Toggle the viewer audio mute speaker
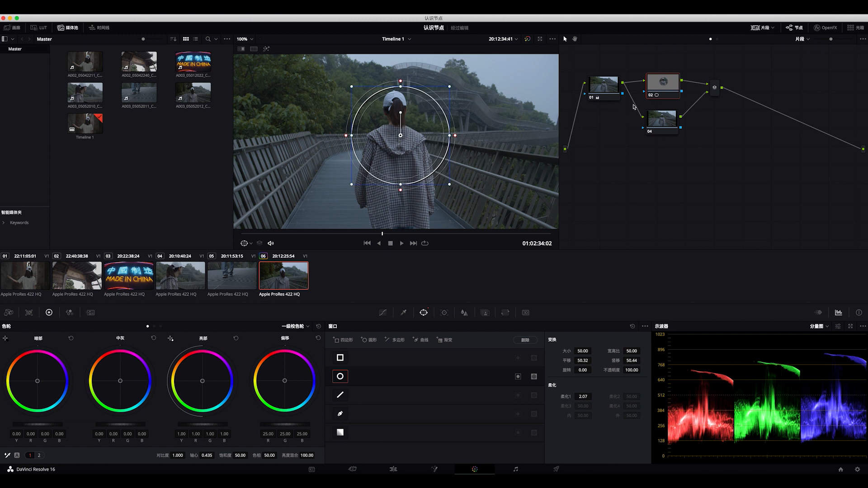Viewport: 868px width, 488px height. coord(271,244)
